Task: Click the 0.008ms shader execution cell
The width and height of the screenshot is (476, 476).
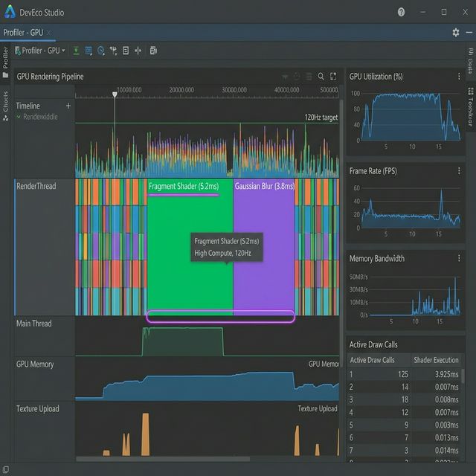Action: (x=446, y=399)
